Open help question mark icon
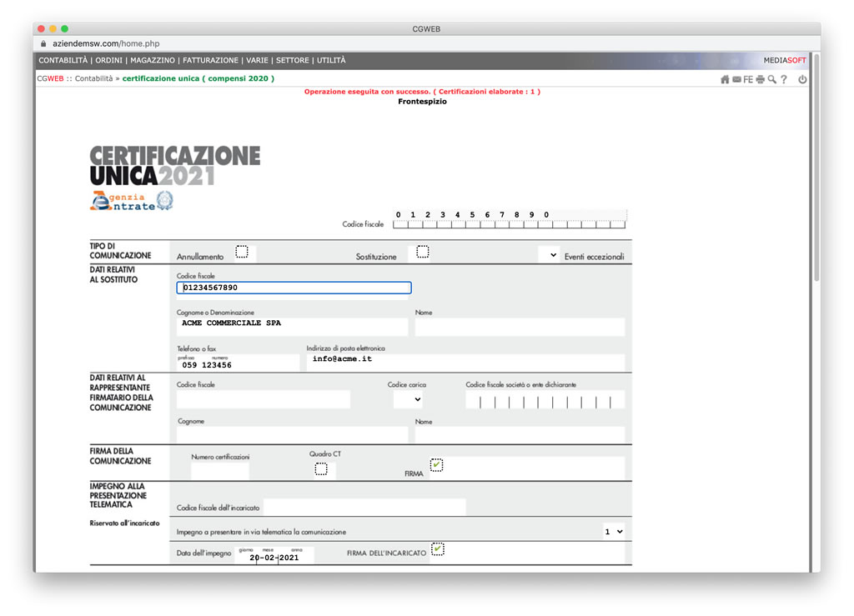 click(784, 79)
